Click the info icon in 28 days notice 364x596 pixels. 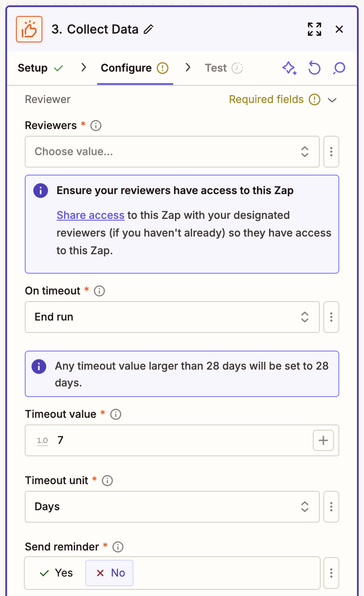point(39,366)
